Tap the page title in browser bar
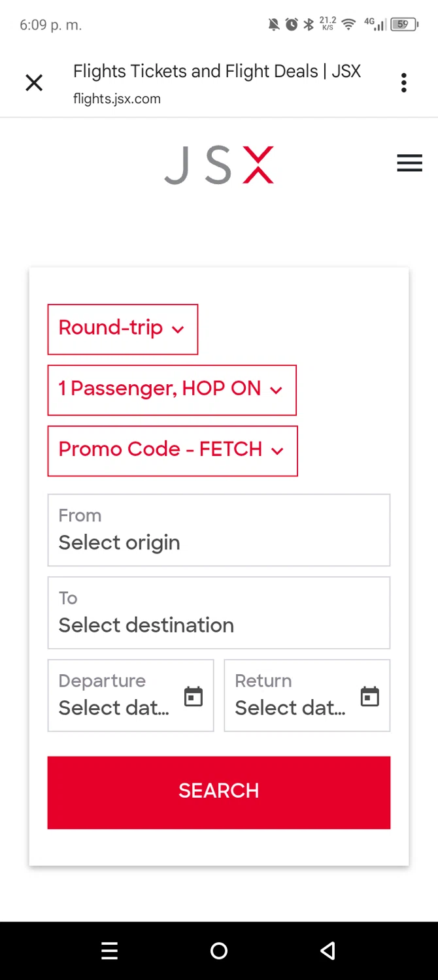The height and width of the screenshot is (980, 438). [217, 71]
